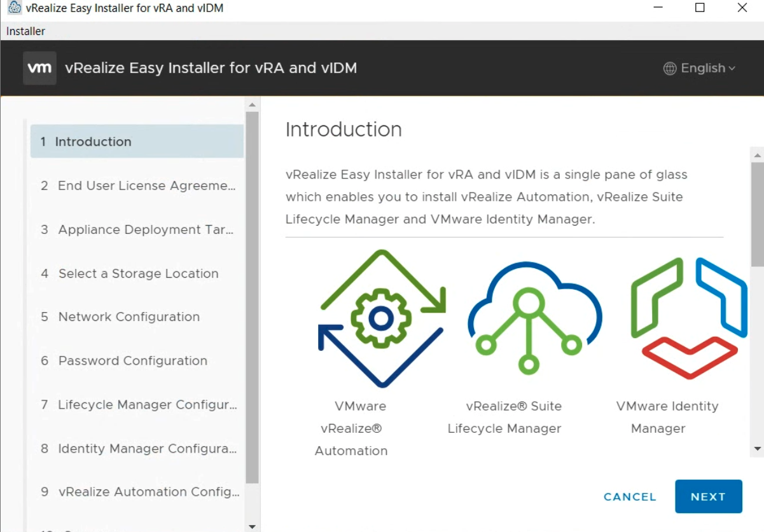Click the vm logo in the header

(x=39, y=67)
